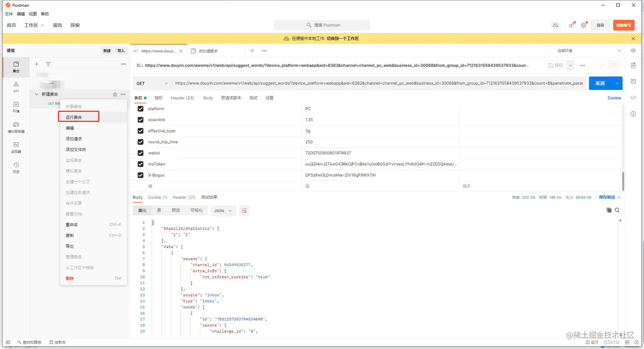Image resolution: width=644 pixels, height=349 pixels.
Task: Switch to the Header (23) request tab
Action: pos(182,98)
